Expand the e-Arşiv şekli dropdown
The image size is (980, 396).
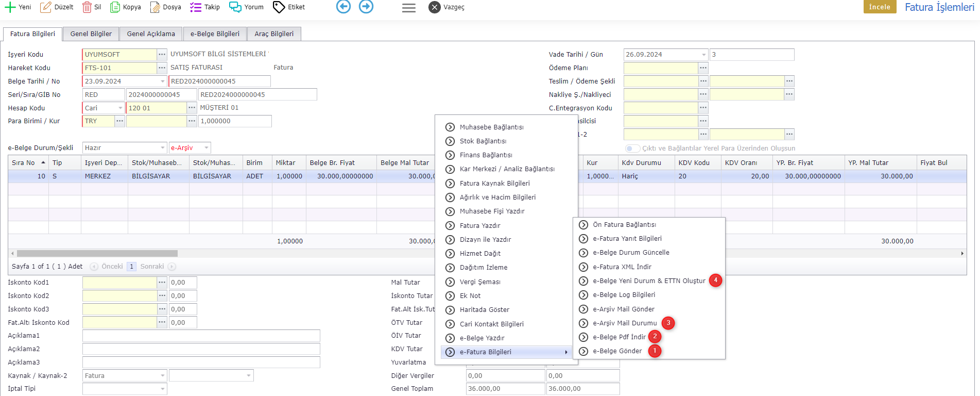[207, 147]
